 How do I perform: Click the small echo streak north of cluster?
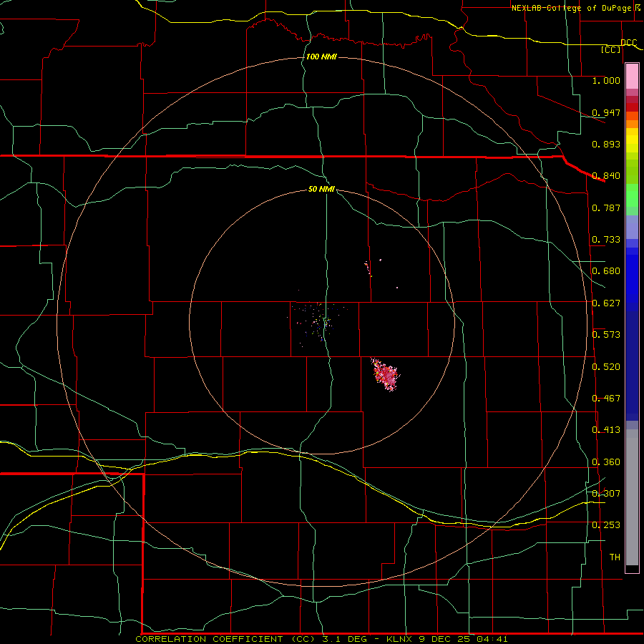[368, 269]
